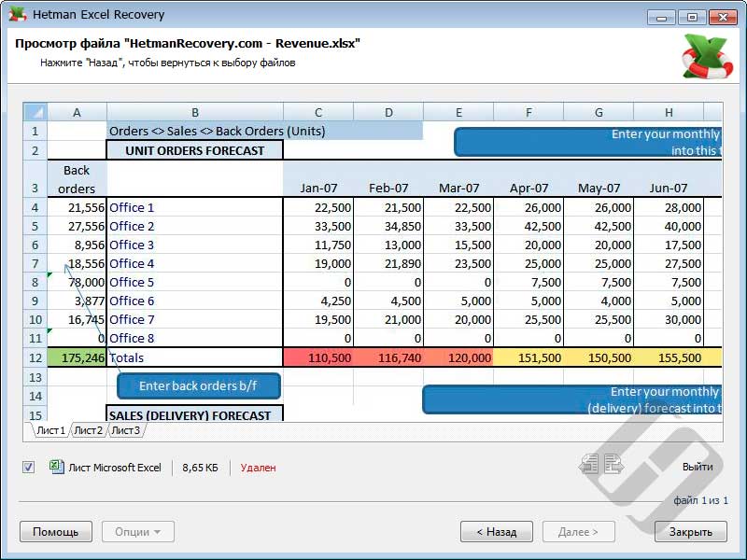Click the Excel sheet file type icon
Image resolution: width=747 pixels, height=560 pixels.
(x=57, y=467)
